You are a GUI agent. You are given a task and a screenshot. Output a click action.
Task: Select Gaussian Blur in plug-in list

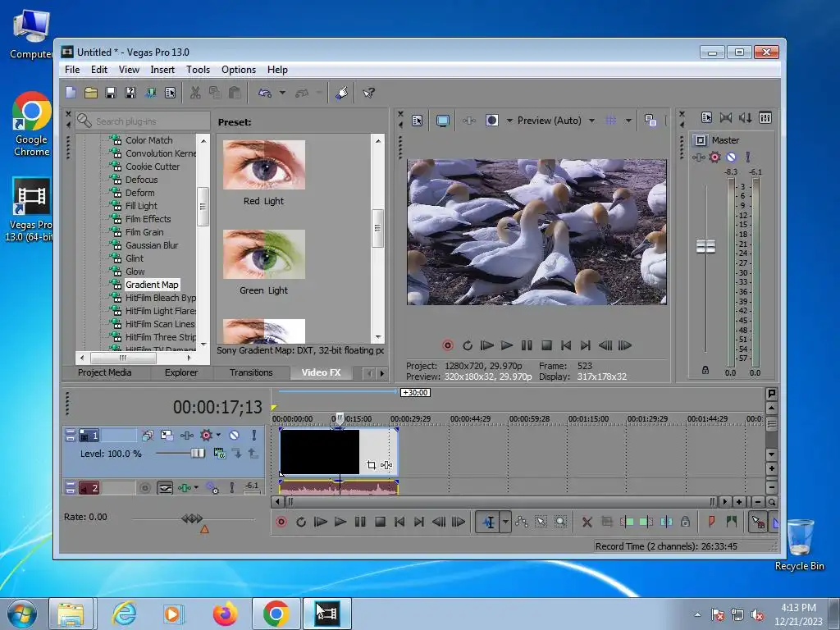[152, 245]
